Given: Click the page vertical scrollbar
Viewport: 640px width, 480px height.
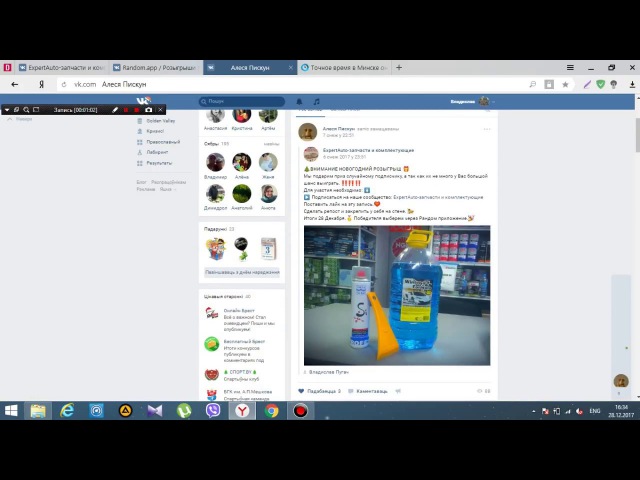Looking at the screenshot, I should [x=637, y=134].
